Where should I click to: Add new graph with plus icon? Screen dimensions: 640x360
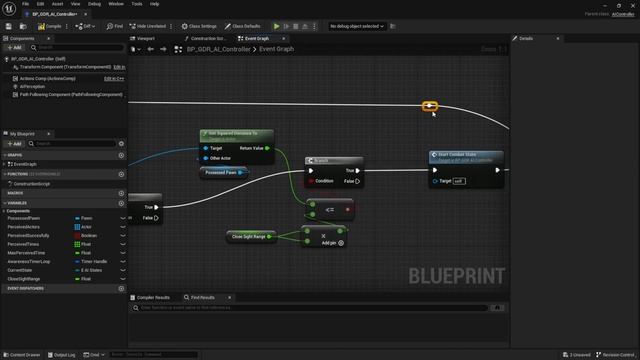pyautogui.click(x=121, y=155)
